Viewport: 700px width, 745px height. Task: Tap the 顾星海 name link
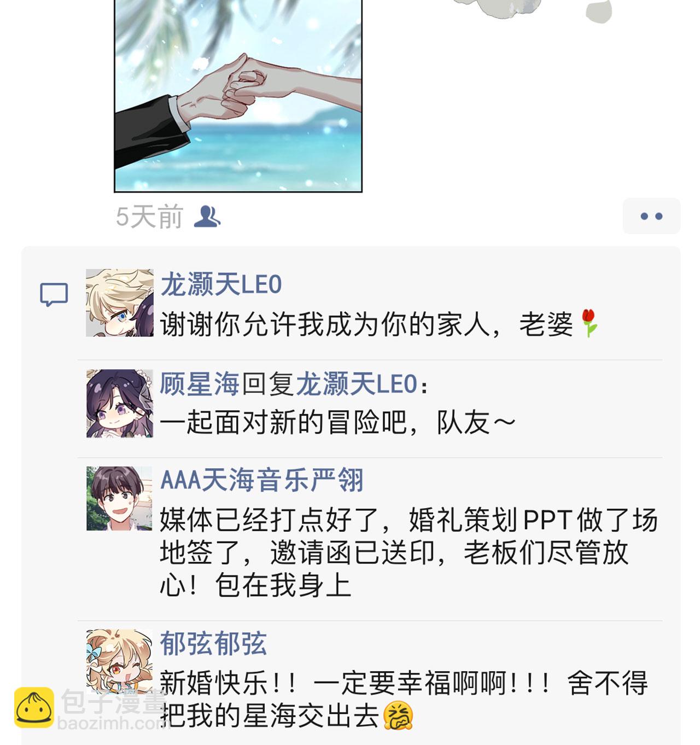tap(200, 383)
